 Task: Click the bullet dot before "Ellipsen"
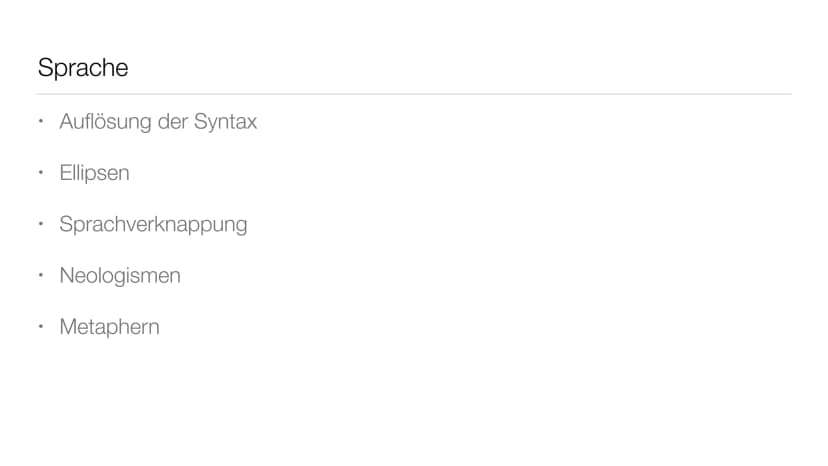click(41, 172)
